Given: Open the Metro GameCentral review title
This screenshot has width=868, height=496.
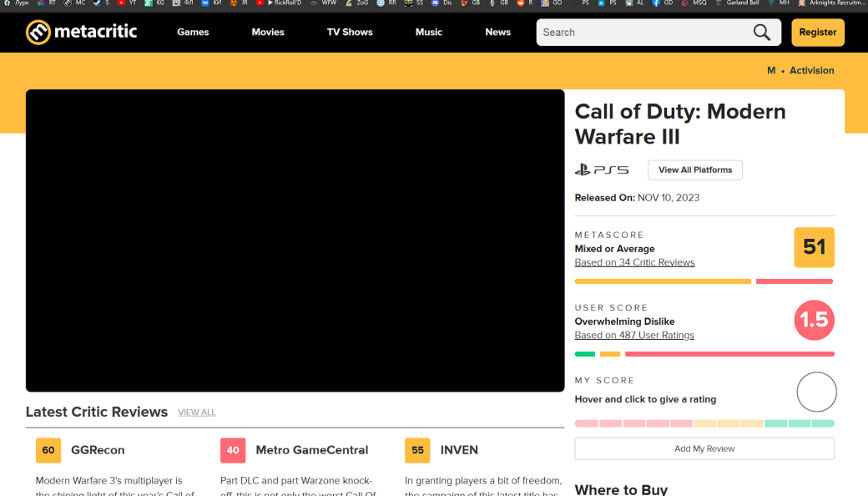Looking at the screenshot, I should 311,450.
